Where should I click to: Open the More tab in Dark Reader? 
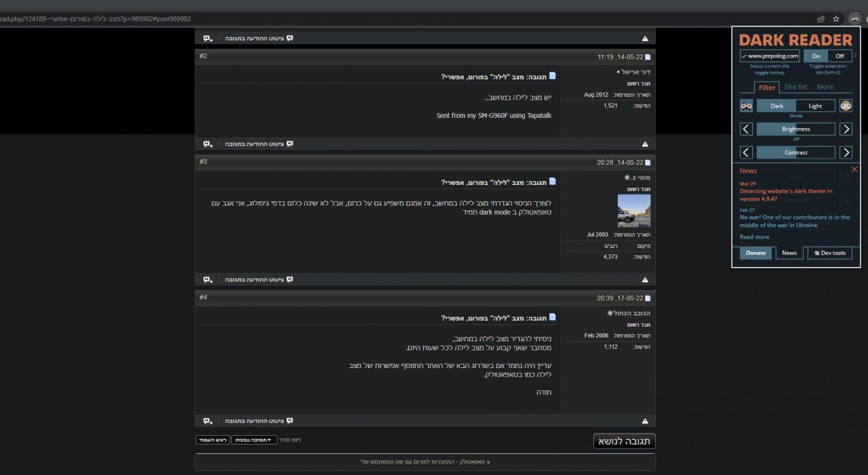825,87
